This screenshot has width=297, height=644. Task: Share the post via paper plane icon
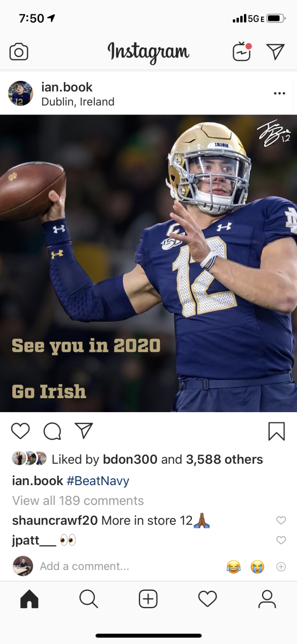coord(84,430)
